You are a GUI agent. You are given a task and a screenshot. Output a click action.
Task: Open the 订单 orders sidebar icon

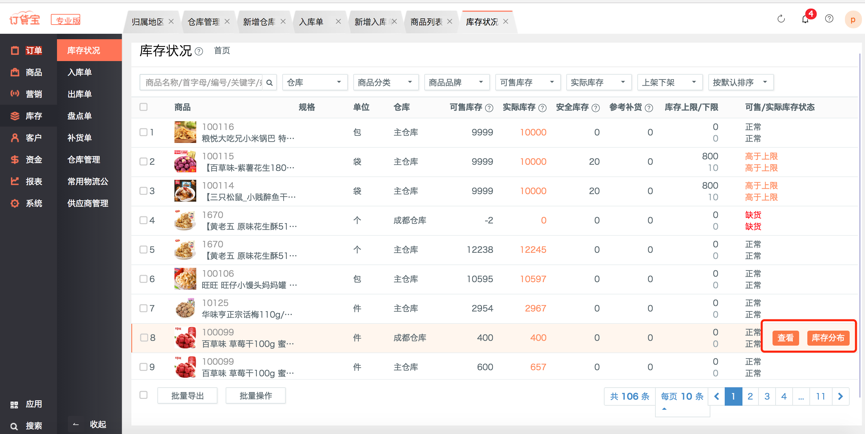[x=15, y=50]
